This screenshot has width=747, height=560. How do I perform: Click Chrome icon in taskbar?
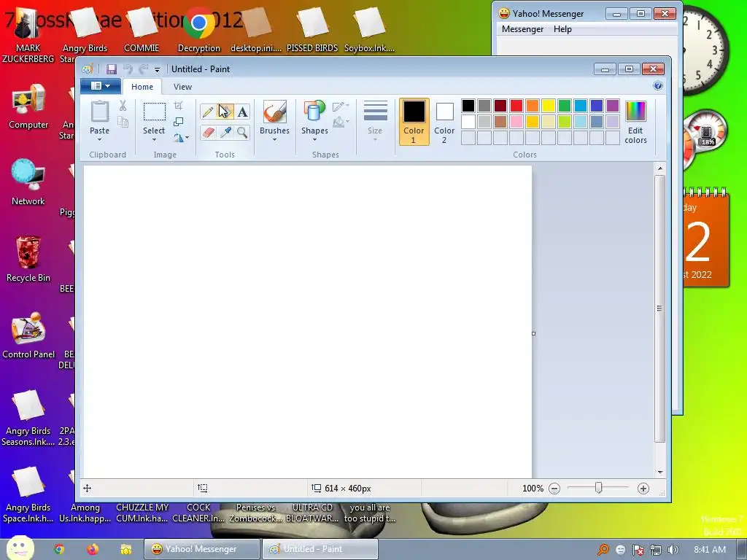point(59,549)
